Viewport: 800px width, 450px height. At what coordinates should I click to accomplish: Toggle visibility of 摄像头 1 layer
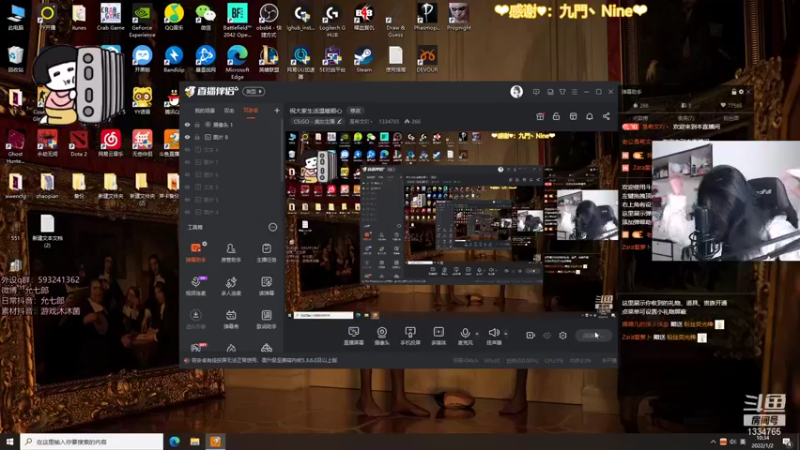pyautogui.click(x=187, y=124)
